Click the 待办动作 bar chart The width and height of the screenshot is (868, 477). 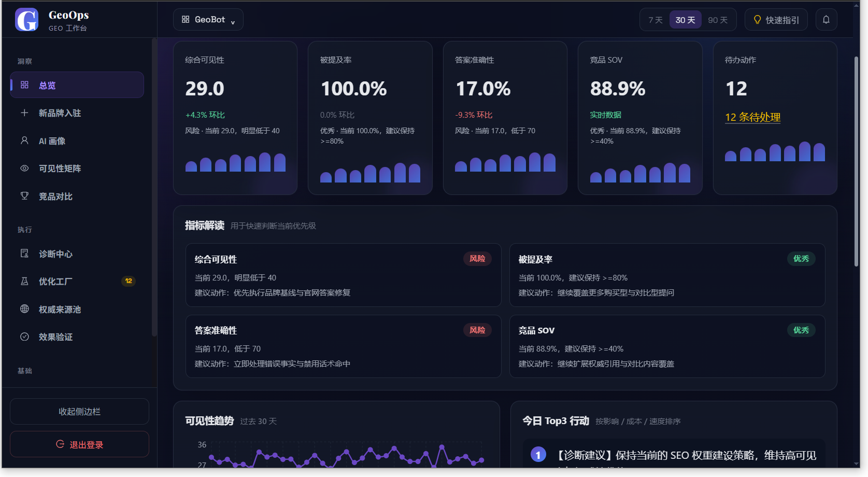click(x=775, y=151)
